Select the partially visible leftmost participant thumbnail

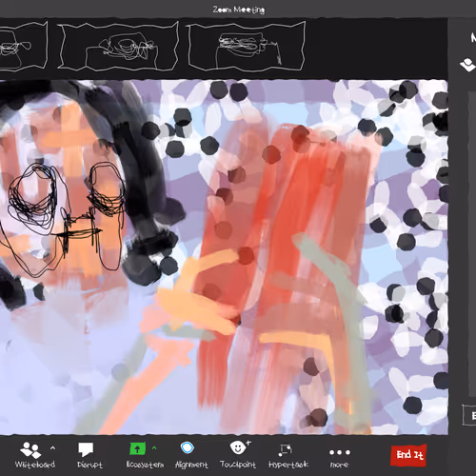(23, 46)
